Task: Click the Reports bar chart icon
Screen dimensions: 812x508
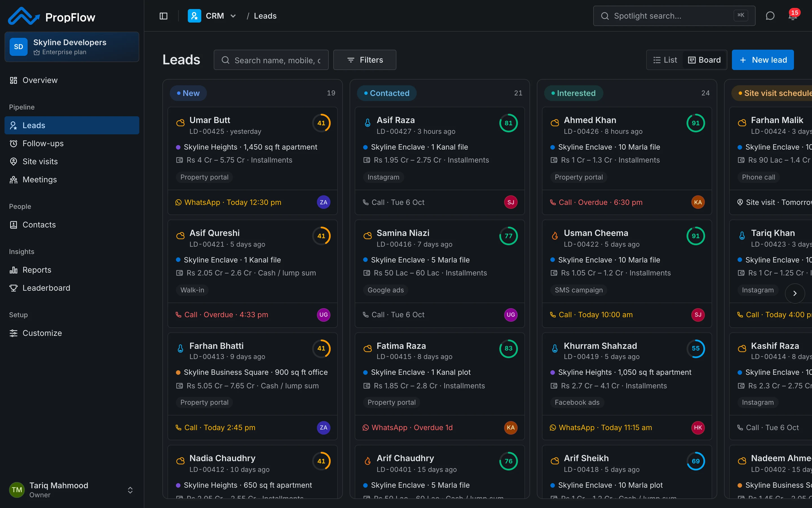Action: 14,270
